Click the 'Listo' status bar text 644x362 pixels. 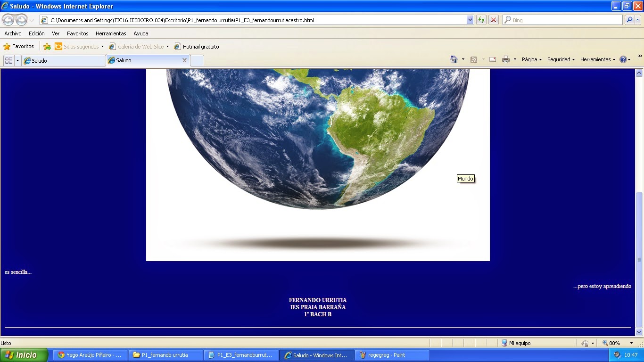pyautogui.click(x=6, y=343)
